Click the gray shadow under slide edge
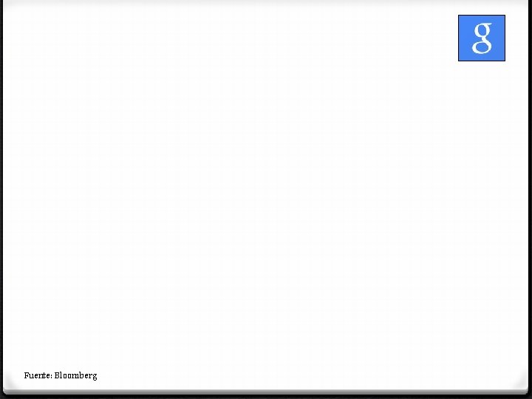532x399 pixels. coord(266,392)
